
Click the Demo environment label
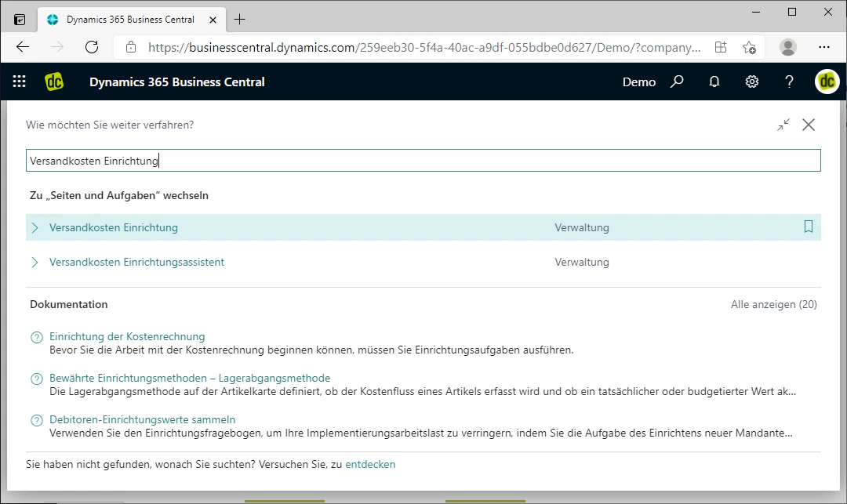pyautogui.click(x=639, y=82)
